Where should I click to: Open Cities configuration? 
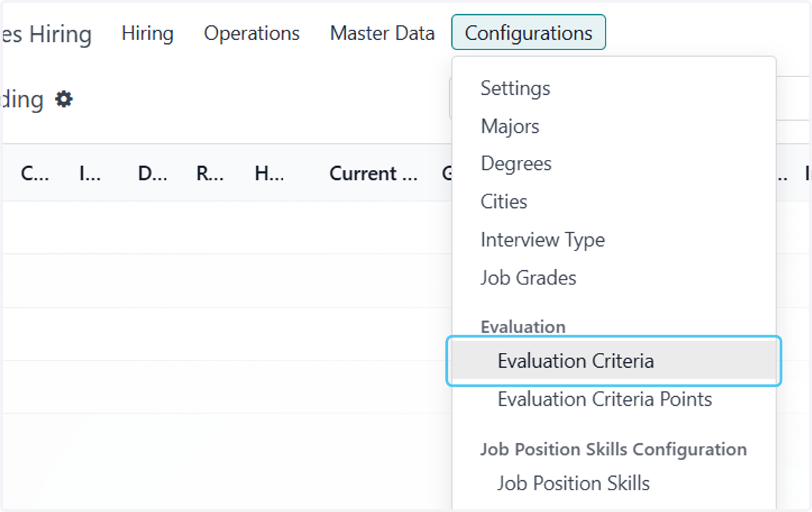click(x=504, y=201)
